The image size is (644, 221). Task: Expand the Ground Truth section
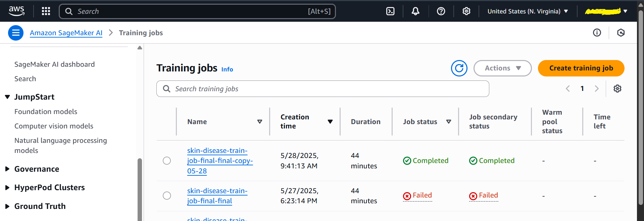[7, 206]
